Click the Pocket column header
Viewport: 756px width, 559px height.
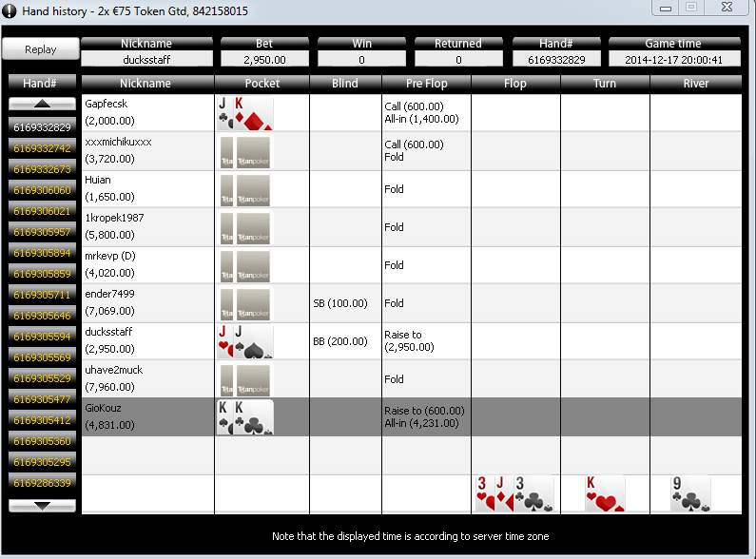262,84
